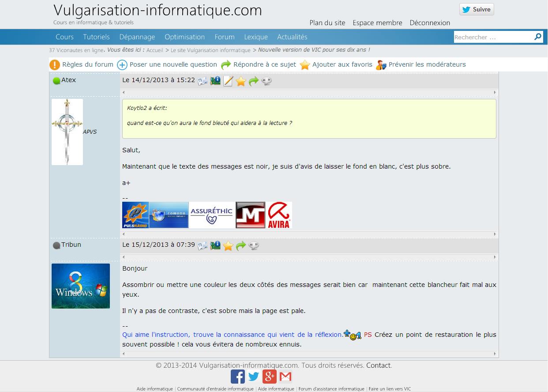The height and width of the screenshot is (392, 548).
Task: Click the Règles du forum link
Action: (x=88, y=64)
